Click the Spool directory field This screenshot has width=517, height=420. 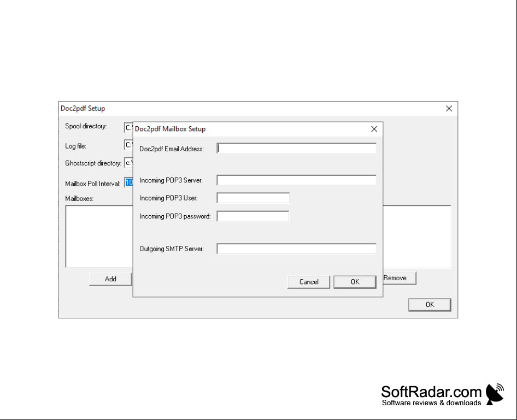(x=128, y=127)
